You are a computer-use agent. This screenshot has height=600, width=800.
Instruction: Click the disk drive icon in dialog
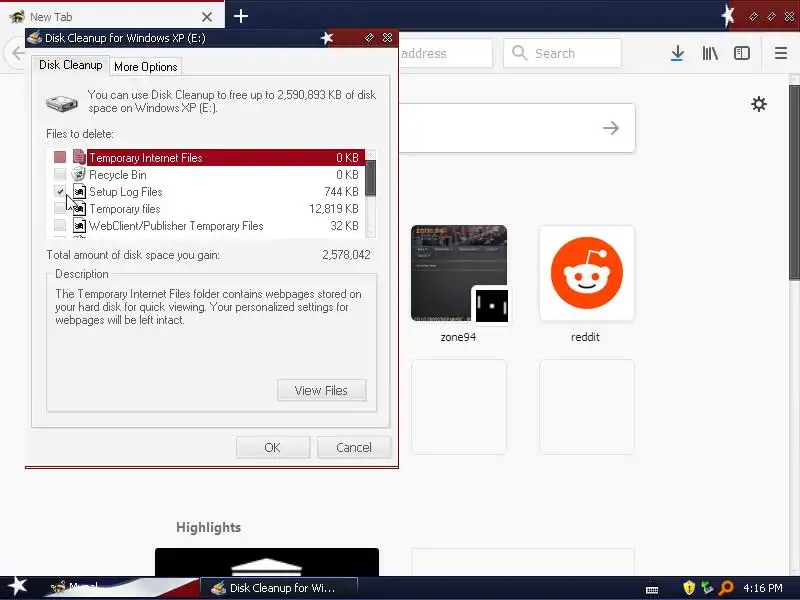(62, 103)
